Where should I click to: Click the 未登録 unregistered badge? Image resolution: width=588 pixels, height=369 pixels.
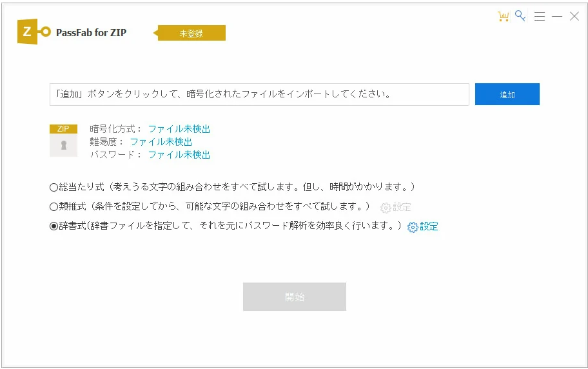tap(190, 33)
